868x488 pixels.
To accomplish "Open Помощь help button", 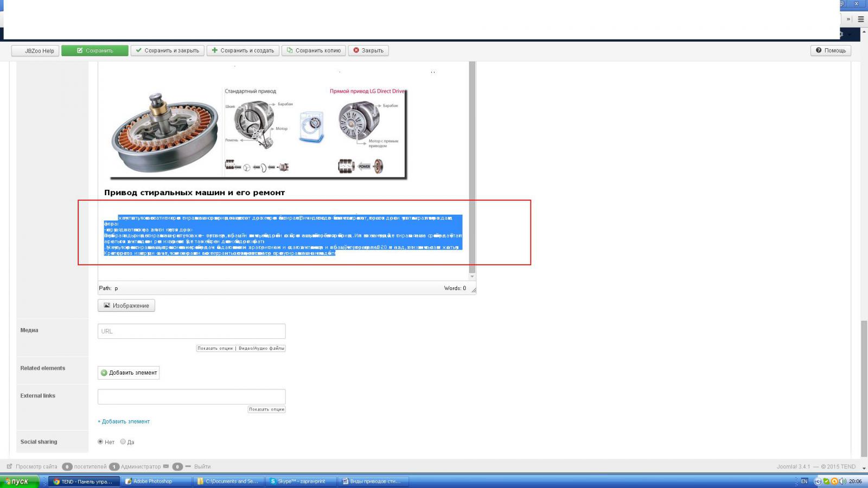I will coord(831,50).
